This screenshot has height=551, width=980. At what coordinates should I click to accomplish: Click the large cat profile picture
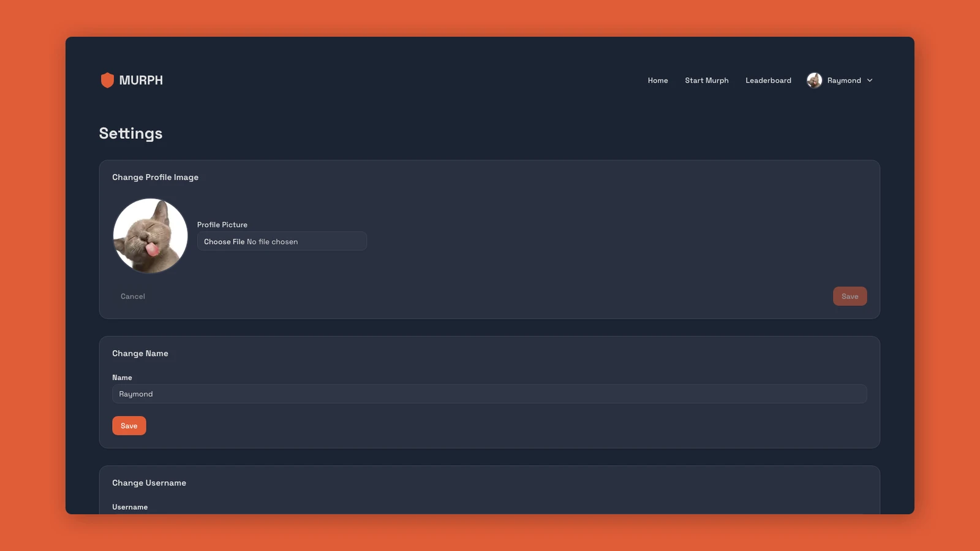pos(150,236)
